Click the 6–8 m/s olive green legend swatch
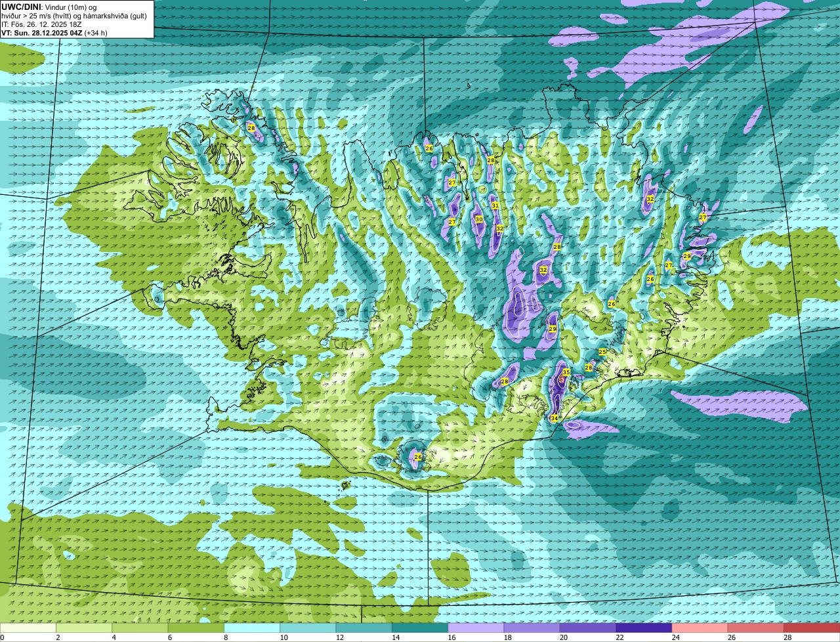The height and width of the screenshot is (642, 840). [196, 628]
